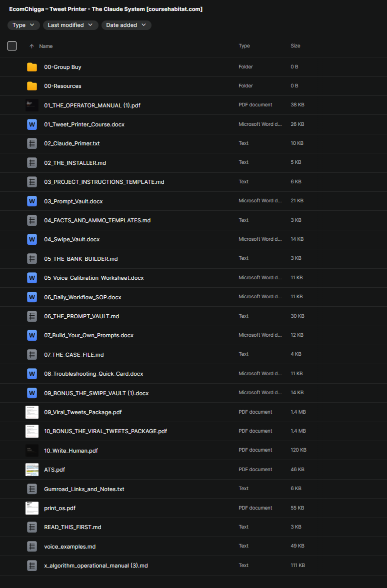
Task: Toggle the select-all checkbox in header
Action: (12, 46)
